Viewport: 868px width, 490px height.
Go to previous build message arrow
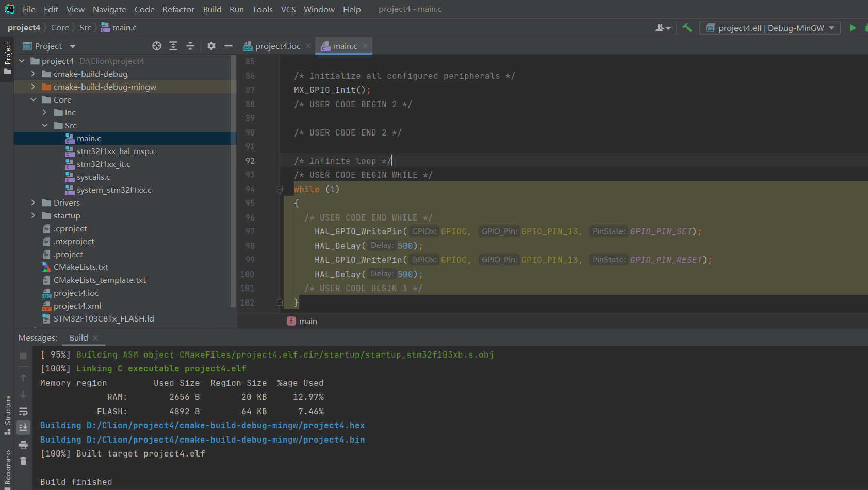tap(23, 378)
